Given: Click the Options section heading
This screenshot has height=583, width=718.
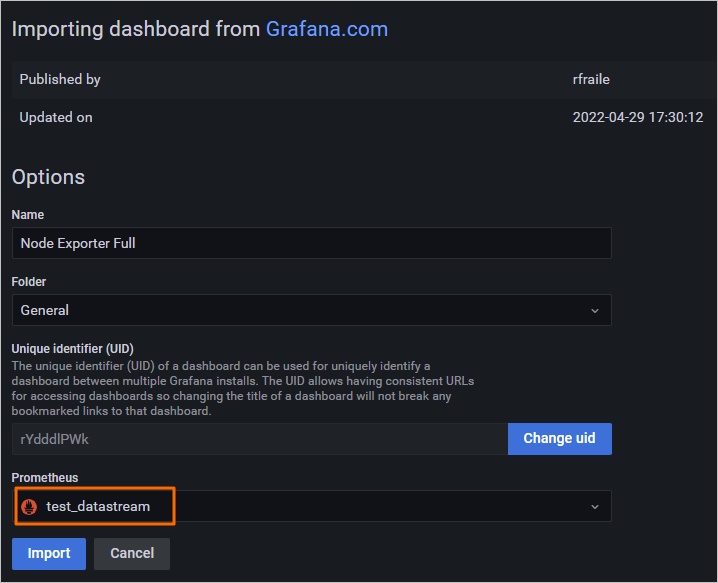Looking at the screenshot, I should [x=48, y=177].
